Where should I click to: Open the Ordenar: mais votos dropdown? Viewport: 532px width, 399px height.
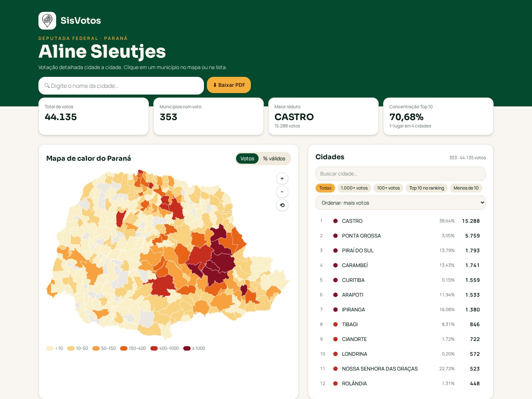tap(400, 203)
